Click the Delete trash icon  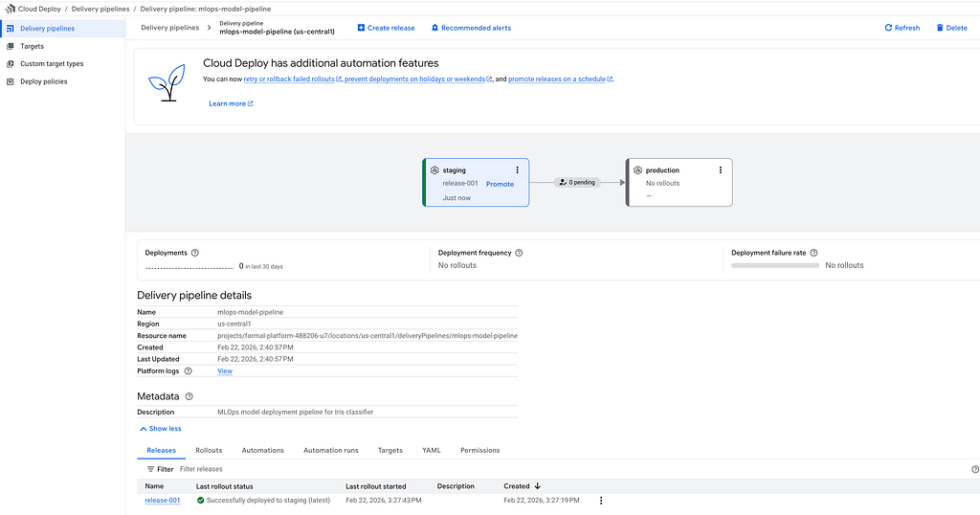pyautogui.click(x=940, y=28)
